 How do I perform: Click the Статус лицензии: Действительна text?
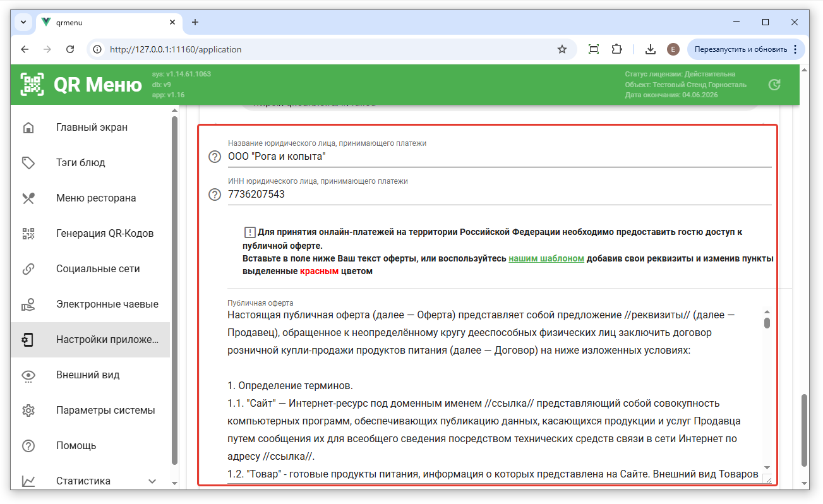680,74
